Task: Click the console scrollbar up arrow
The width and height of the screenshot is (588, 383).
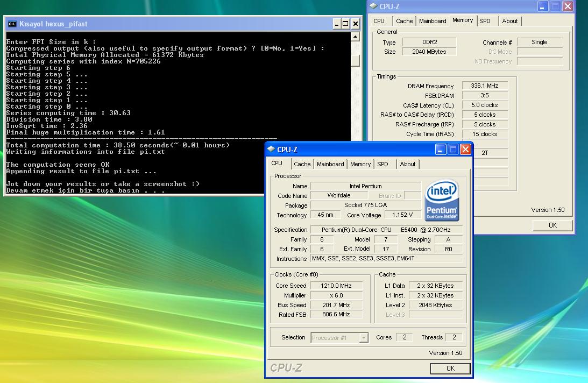Action: [355, 37]
